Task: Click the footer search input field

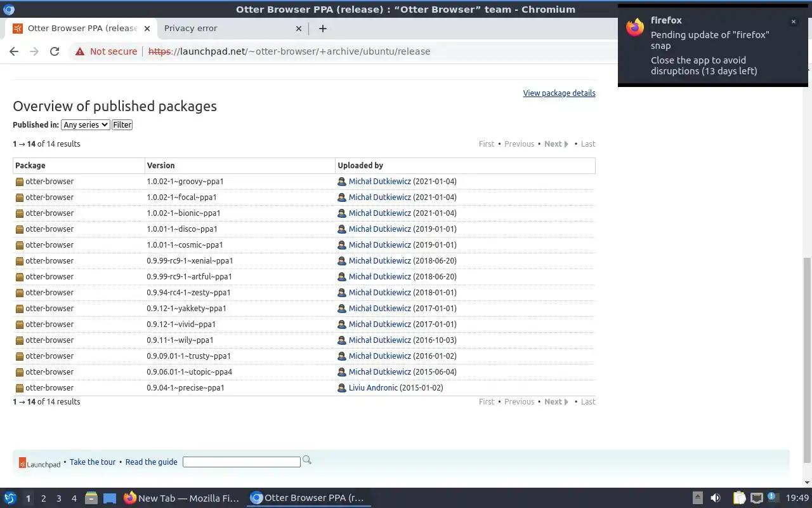Action: coord(241,462)
